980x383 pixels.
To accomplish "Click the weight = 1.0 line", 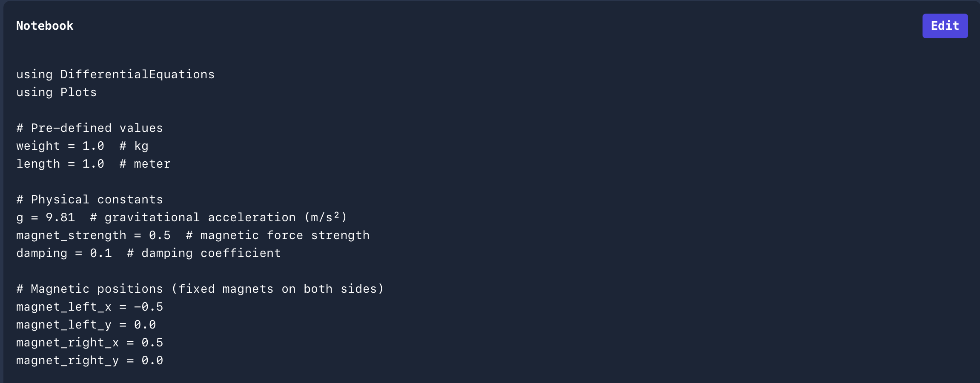I will (x=60, y=146).
